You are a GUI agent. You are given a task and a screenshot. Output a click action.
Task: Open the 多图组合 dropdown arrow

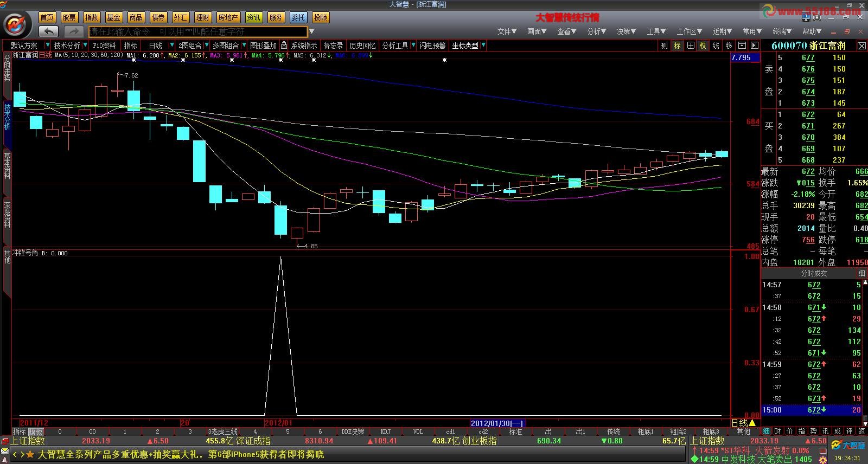[244, 46]
